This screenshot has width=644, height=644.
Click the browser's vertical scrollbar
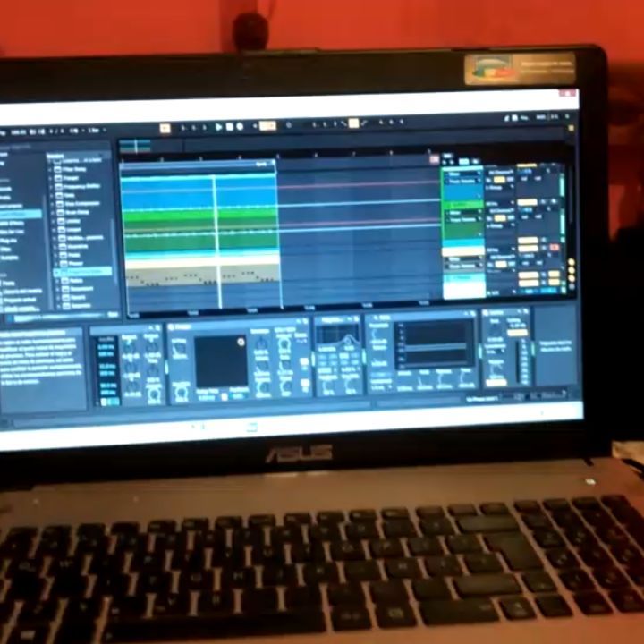tap(114, 250)
